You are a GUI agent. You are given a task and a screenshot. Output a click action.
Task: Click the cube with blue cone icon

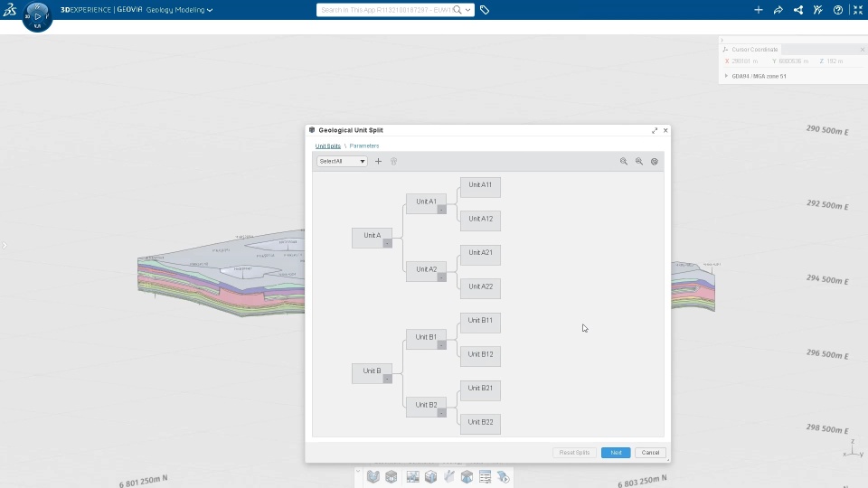click(x=467, y=476)
